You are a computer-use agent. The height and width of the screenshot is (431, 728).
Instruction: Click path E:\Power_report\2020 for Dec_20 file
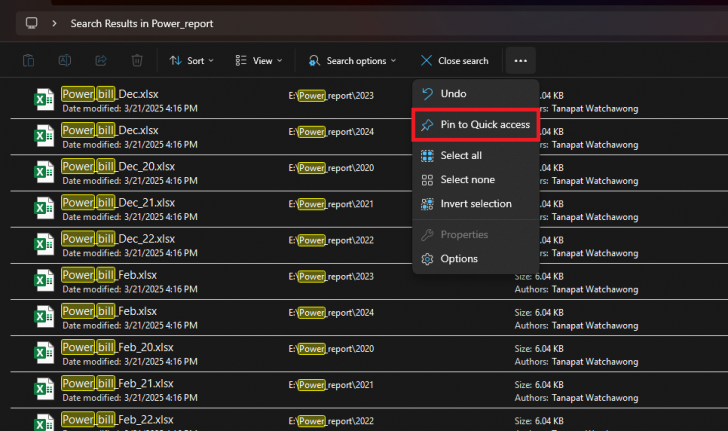click(x=331, y=168)
